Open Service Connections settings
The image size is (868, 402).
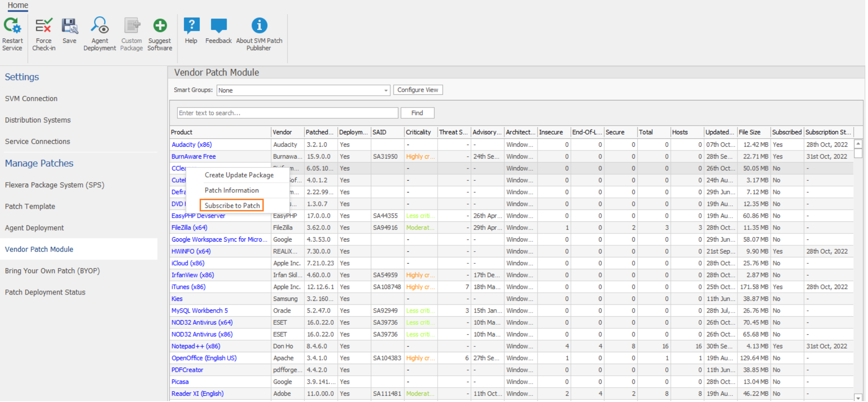tap(37, 142)
